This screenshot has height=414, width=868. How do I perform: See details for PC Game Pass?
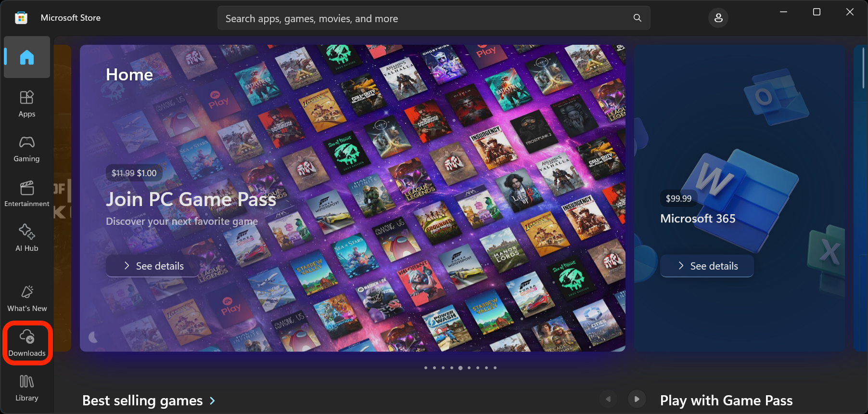click(153, 266)
